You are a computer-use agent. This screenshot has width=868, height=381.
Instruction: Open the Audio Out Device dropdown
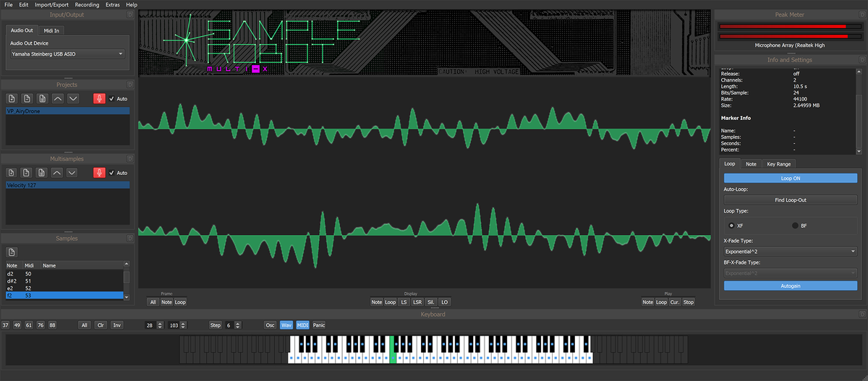coord(67,53)
